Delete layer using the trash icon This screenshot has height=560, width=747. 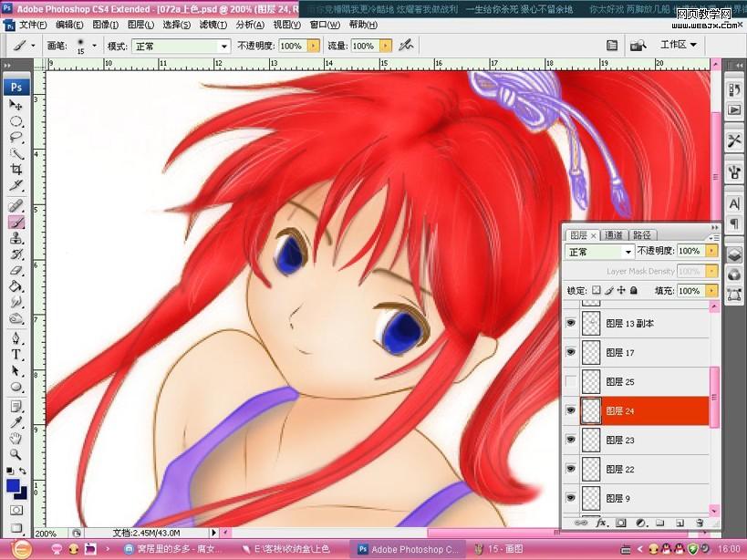700,524
